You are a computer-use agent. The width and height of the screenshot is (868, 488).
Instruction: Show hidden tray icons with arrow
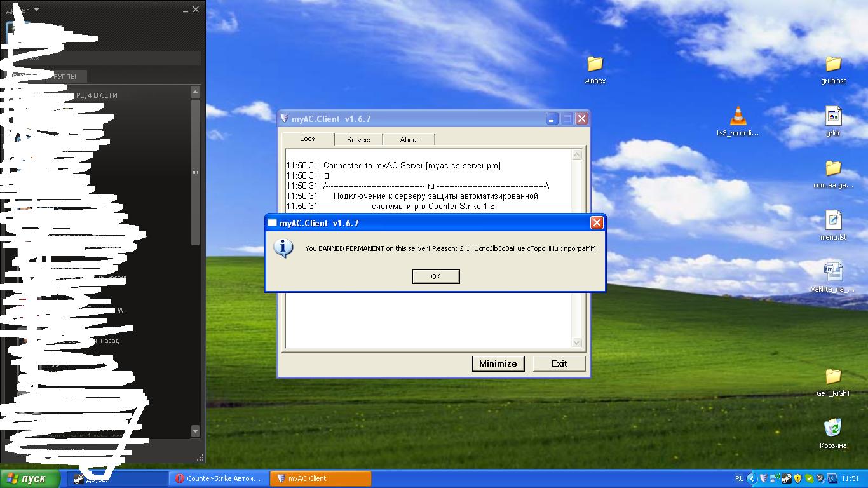pyautogui.click(x=752, y=478)
